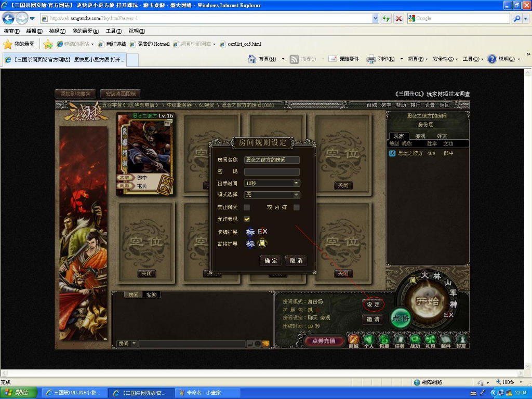Click the 设定 room settings button
The height and width of the screenshot is (399, 532).
pyautogui.click(x=373, y=304)
